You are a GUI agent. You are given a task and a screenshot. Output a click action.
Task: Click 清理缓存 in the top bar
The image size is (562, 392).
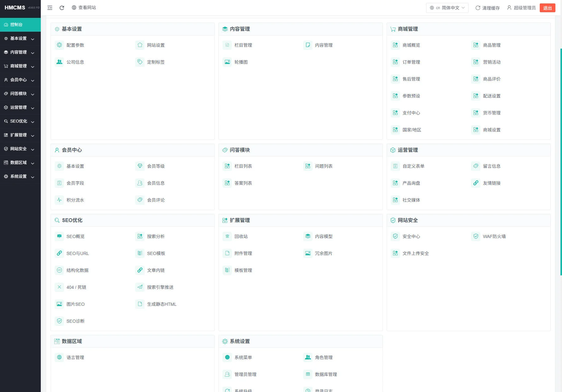click(487, 8)
